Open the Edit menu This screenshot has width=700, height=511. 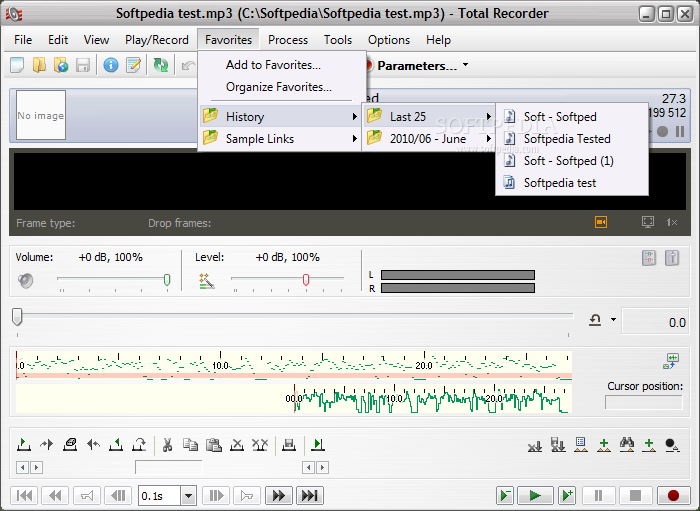coord(58,40)
